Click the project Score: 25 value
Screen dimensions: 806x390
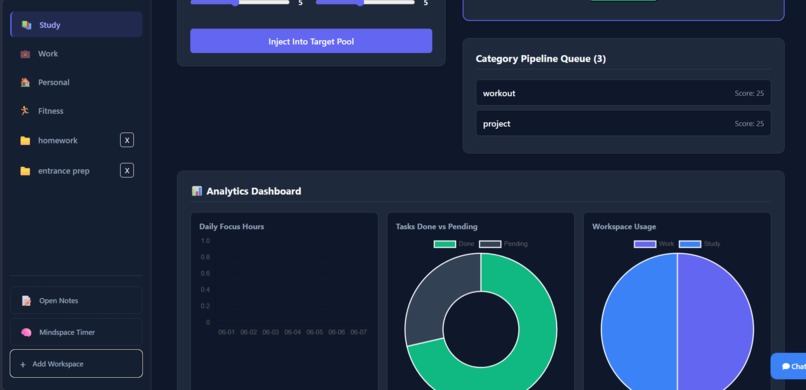749,124
